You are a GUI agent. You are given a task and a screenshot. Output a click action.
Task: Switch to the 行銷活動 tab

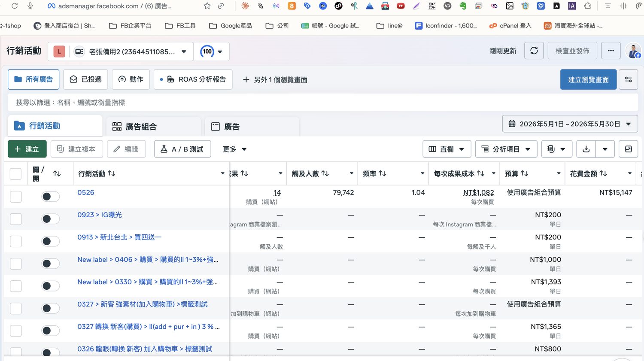click(55, 126)
